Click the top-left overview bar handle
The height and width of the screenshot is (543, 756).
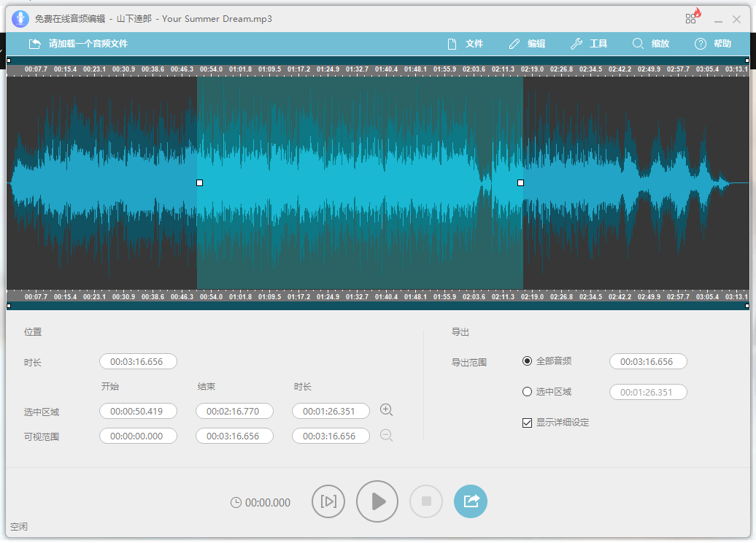coord(9,61)
